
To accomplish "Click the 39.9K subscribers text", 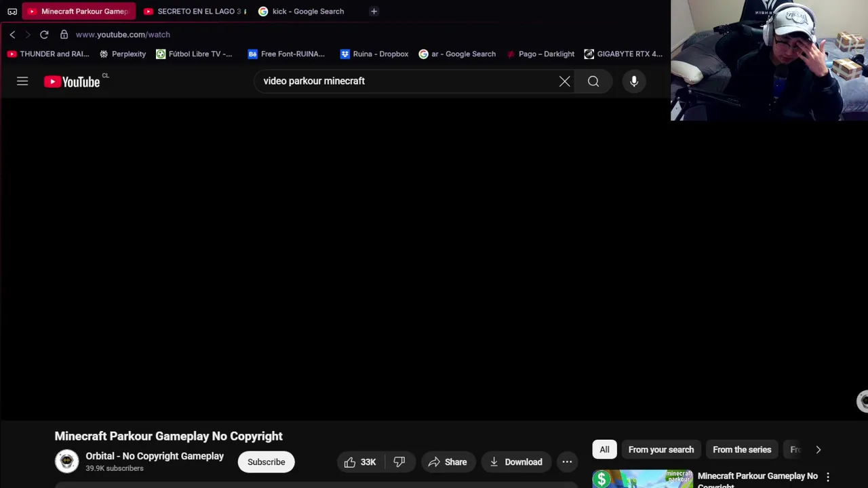I will click(115, 468).
